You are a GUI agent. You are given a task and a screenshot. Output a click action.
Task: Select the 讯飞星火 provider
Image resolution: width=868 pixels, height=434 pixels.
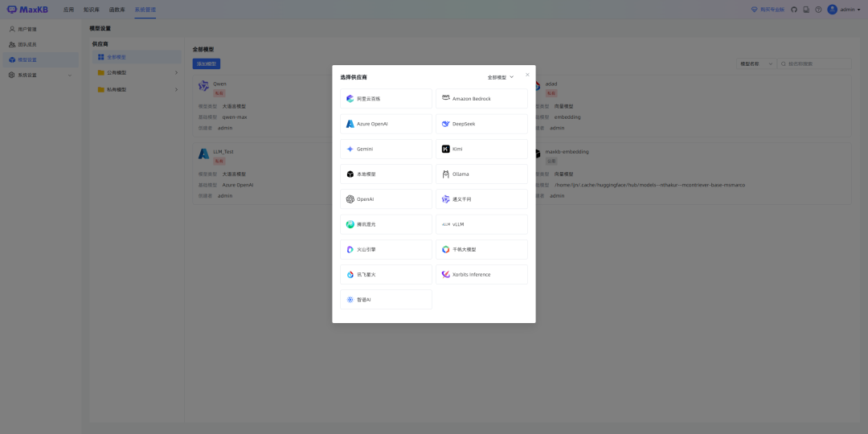[386, 275]
